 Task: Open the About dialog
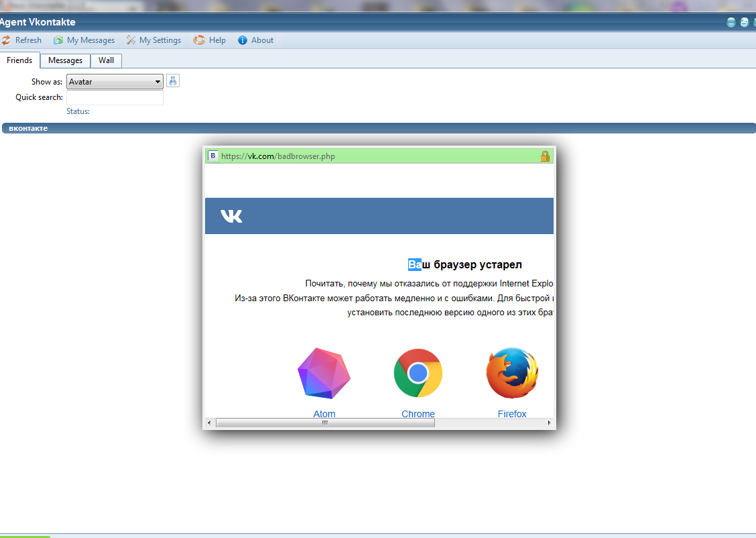pos(255,40)
